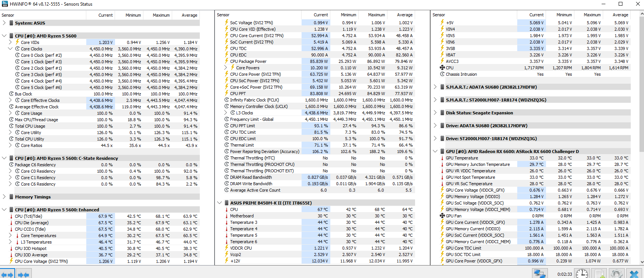Click the shrink columns inward-arrows button
644x278 pixels.
pos(23,274)
